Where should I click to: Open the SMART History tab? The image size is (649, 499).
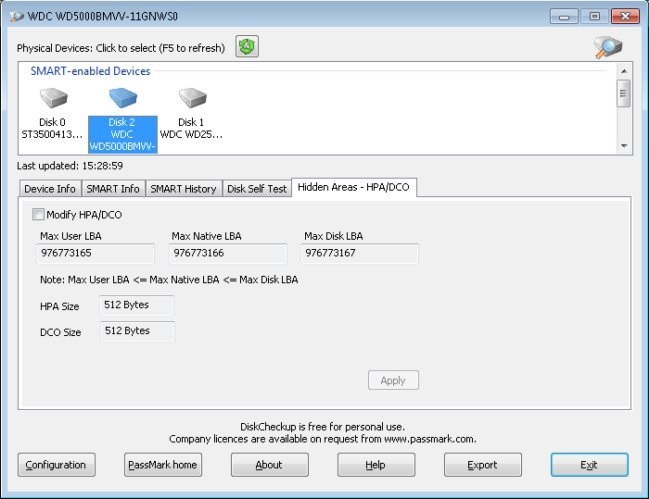[183, 189]
